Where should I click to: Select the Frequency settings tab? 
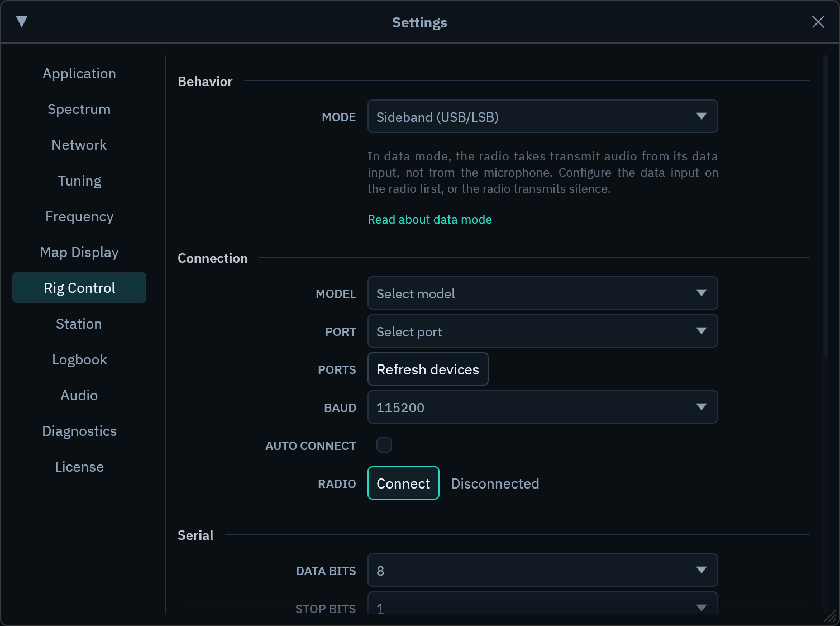(x=79, y=216)
